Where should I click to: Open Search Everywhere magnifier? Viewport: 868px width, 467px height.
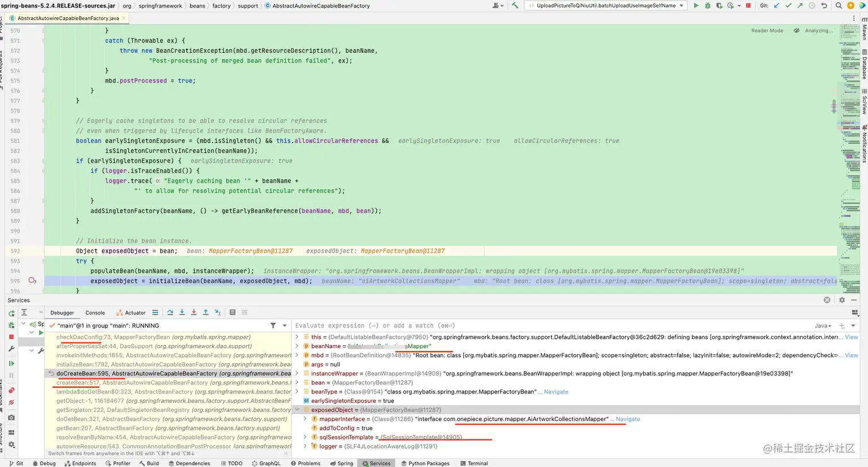point(839,6)
